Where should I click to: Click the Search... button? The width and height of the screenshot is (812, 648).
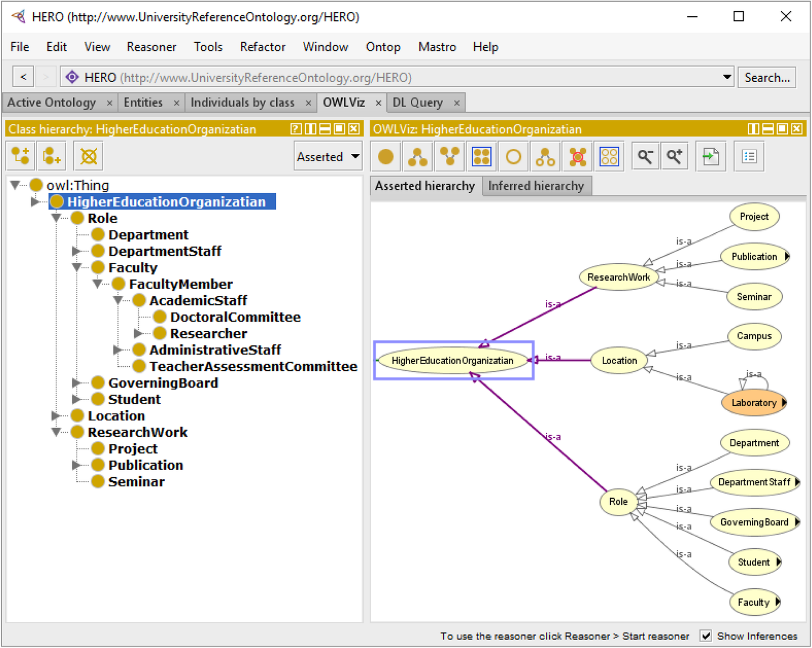pyautogui.click(x=767, y=77)
